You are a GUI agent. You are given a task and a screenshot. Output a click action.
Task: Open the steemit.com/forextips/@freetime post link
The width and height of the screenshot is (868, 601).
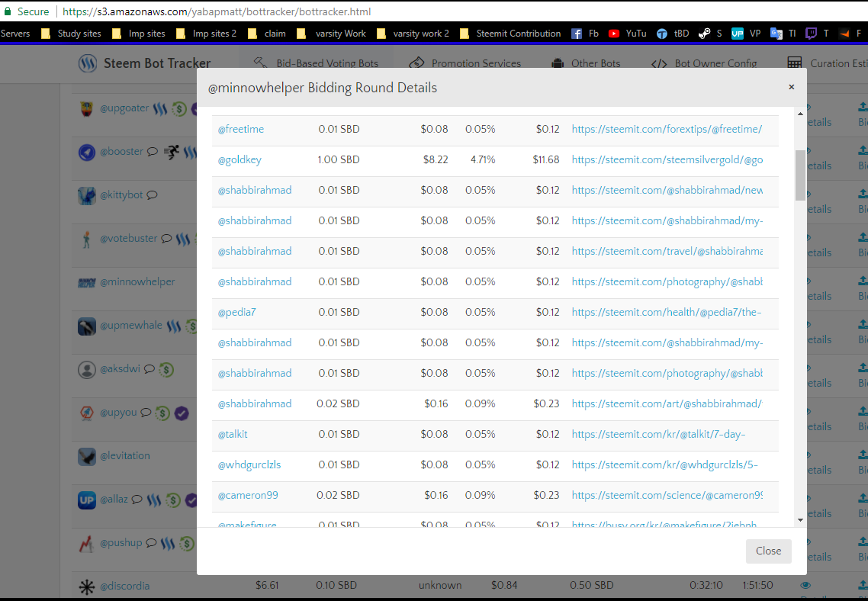667,129
